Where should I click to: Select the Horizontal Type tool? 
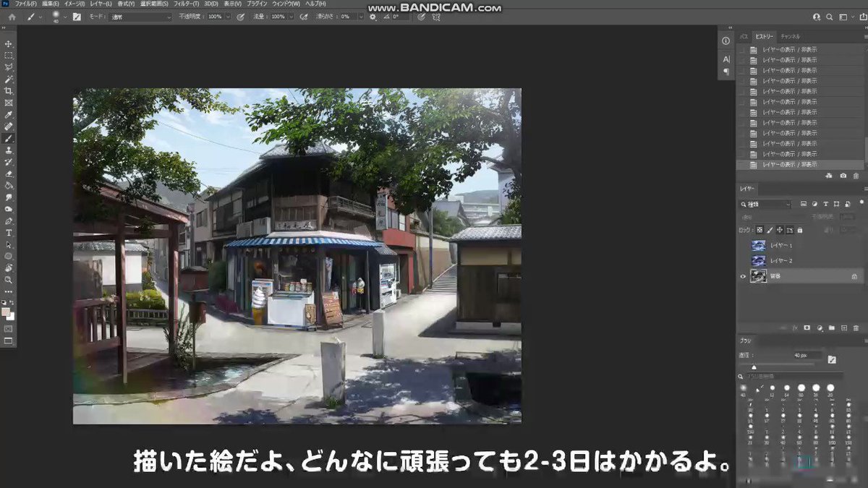coord(9,233)
